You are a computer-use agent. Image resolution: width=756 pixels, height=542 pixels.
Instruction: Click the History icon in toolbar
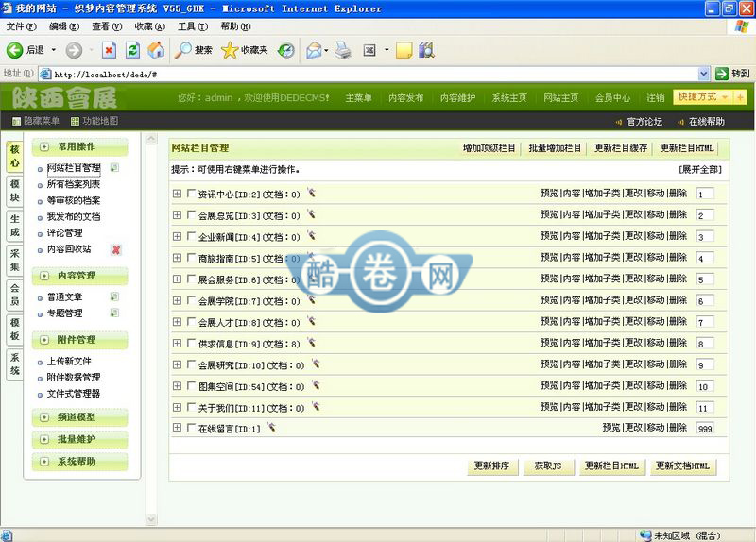tap(286, 50)
